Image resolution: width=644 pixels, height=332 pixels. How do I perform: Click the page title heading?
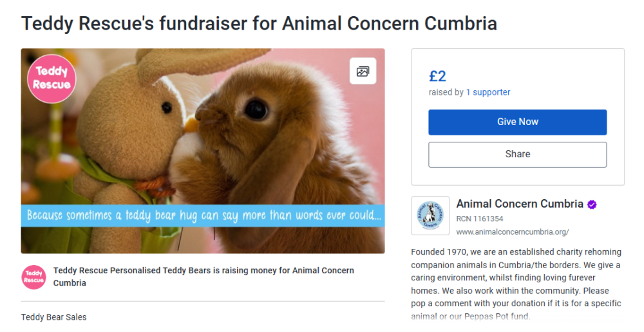259,24
